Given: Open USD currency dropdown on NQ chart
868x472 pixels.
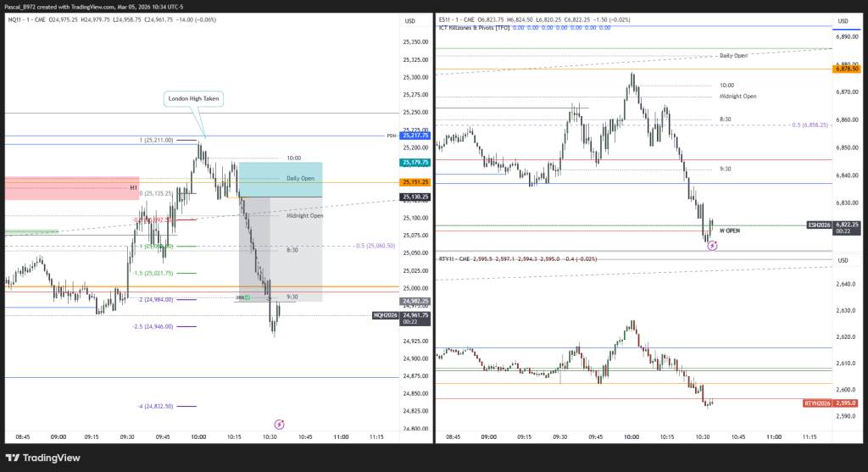Looking at the screenshot, I should coord(409,20).
